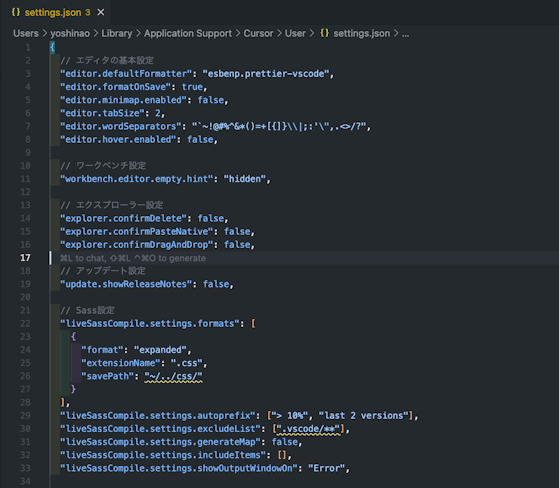
Task: Click the underlined .vscode/** exclude string
Action: (308, 429)
